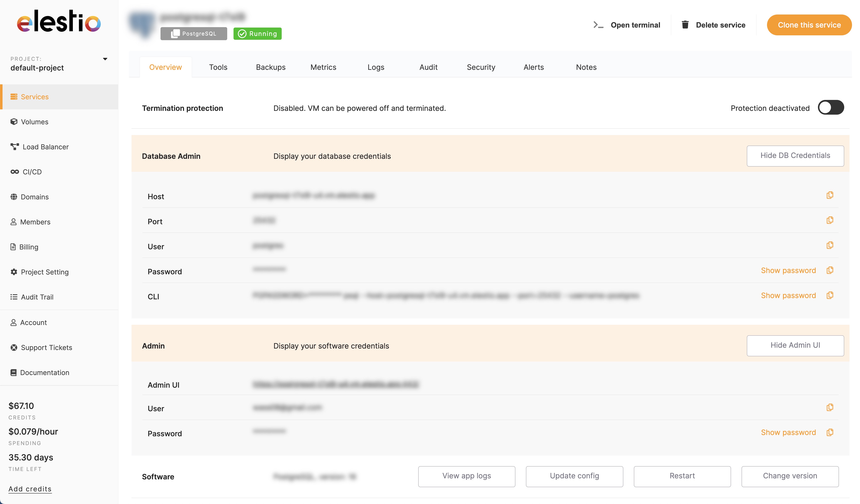Clone this service
Viewport: 860px width, 504px height.
[809, 25]
